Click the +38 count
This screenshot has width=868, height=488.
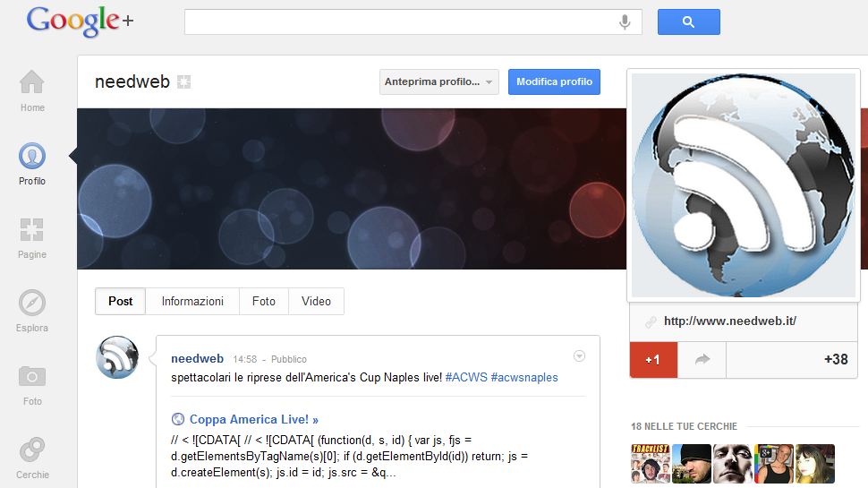[836, 359]
